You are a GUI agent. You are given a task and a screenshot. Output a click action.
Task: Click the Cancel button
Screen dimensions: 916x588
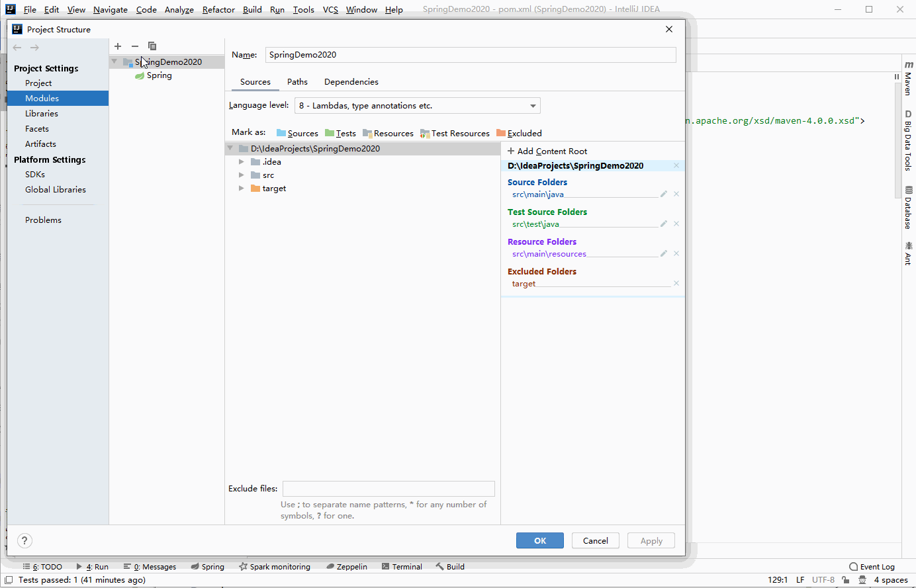point(596,541)
